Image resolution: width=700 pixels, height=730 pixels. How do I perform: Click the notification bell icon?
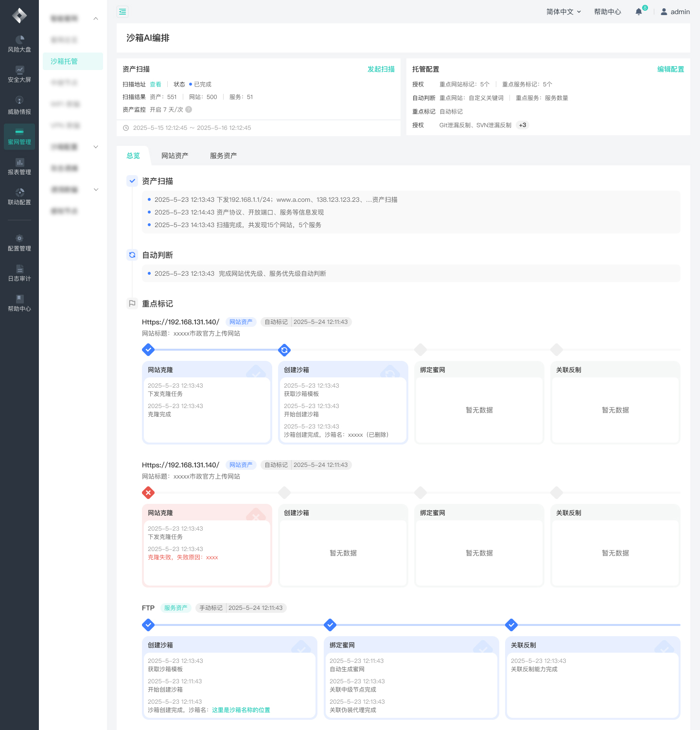click(x=639, y=12)
